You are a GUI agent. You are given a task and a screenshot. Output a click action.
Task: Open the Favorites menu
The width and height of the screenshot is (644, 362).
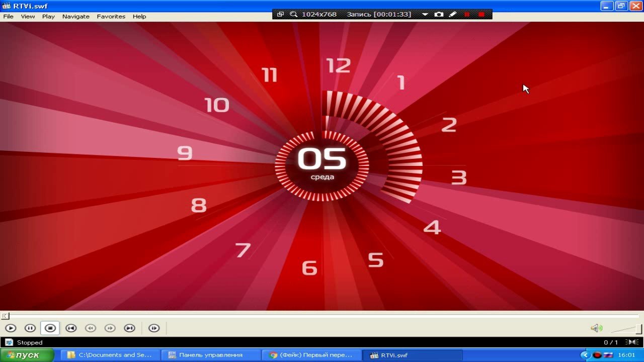pyautogui.click(x=111, y=17)
